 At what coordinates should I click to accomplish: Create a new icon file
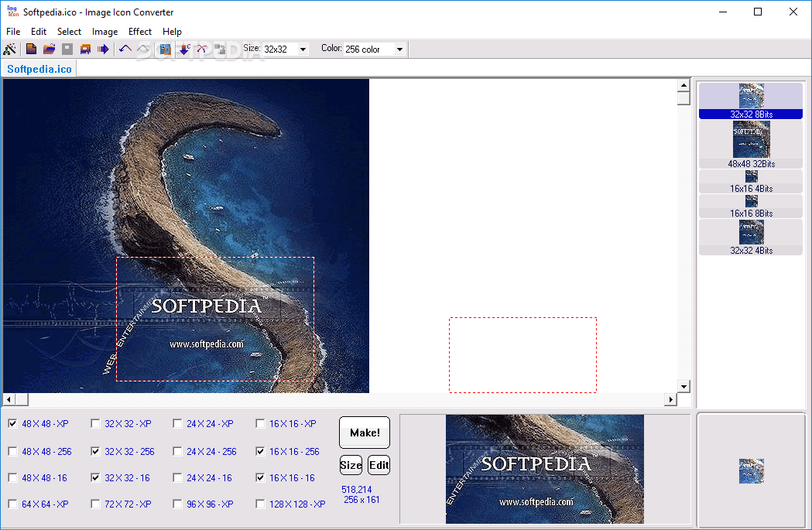[x=31, y=50]
